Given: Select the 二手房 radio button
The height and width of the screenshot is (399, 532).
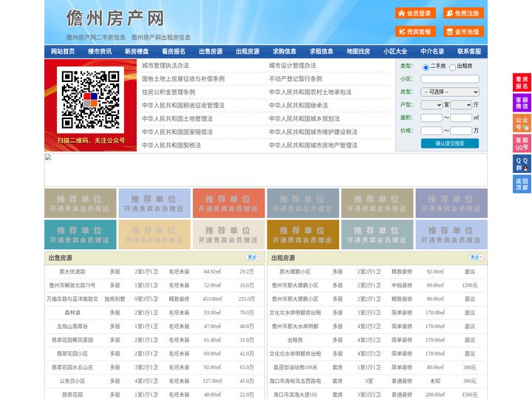Looking at the screenshot, I should coord(426,67).
